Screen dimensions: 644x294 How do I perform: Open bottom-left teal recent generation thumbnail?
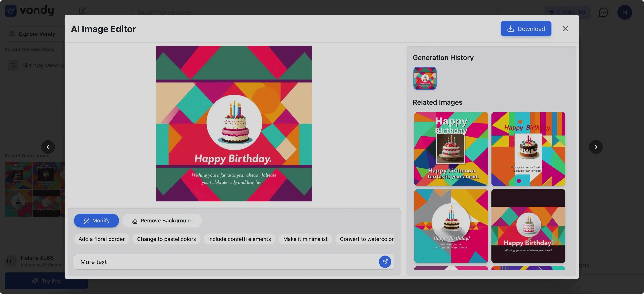(18, 203)
